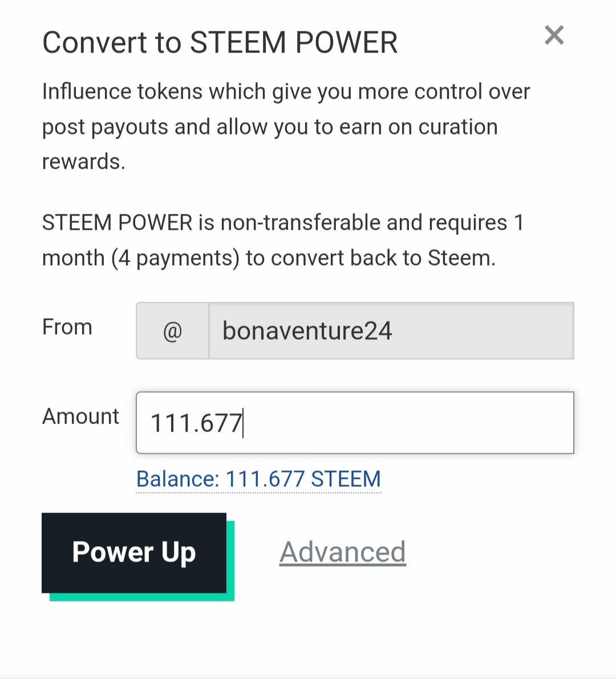Image resolution: width=616 pixels, height=679 pixels.
Task: Click the empty space inside the Amount box
Action: click(407, 422)
